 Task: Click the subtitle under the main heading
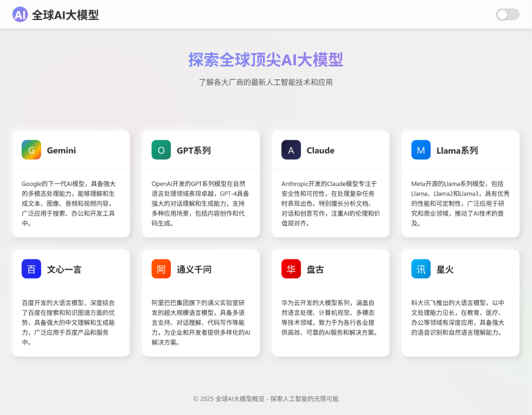pos(266,82)
